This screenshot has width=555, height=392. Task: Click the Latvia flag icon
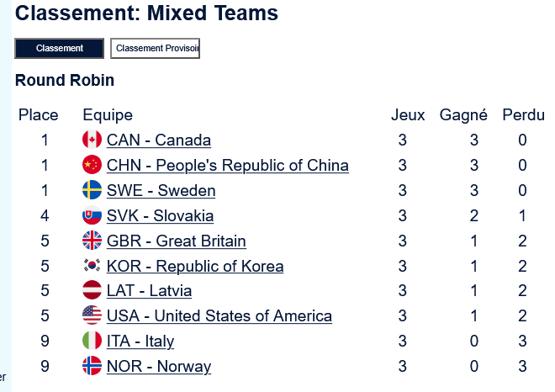tap(92, 291)
